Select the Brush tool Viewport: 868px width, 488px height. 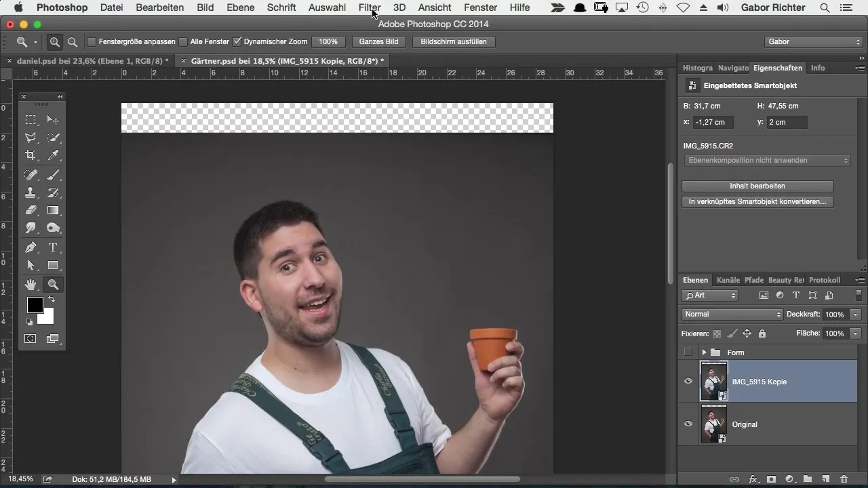[53, 175]
